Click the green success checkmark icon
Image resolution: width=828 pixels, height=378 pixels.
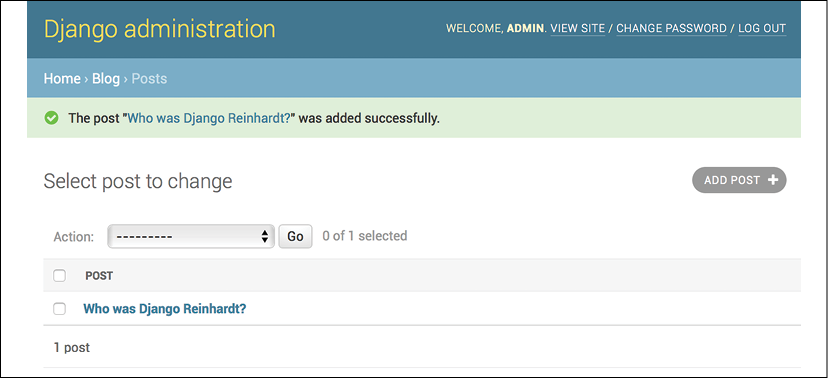pos(51,118)
